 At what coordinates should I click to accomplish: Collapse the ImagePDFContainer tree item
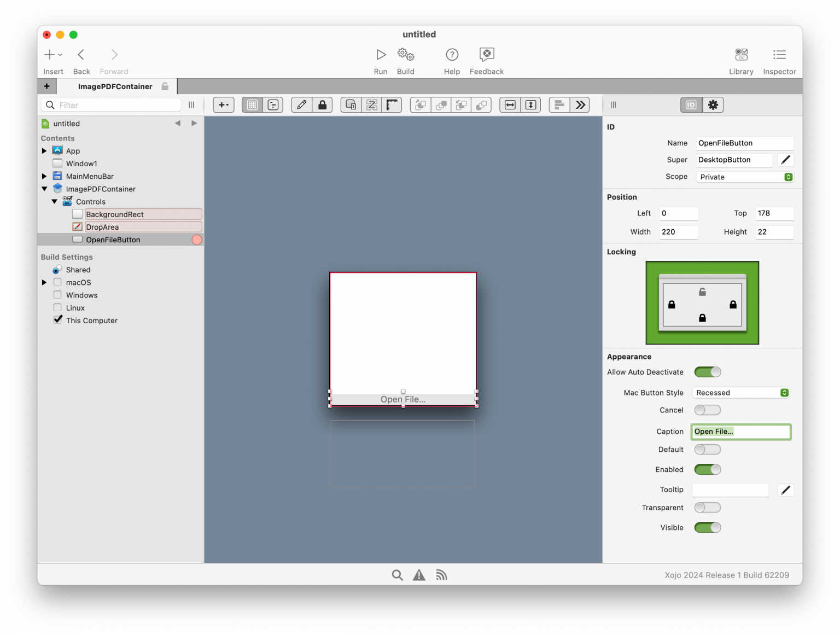45,189
